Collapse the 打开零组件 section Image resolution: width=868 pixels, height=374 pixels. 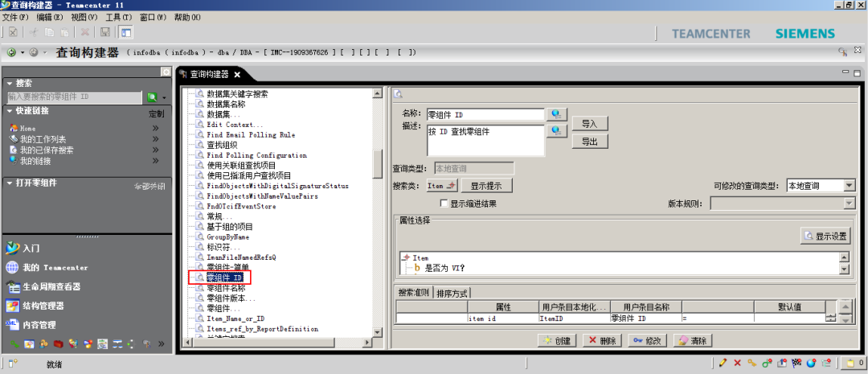point(10,183)
